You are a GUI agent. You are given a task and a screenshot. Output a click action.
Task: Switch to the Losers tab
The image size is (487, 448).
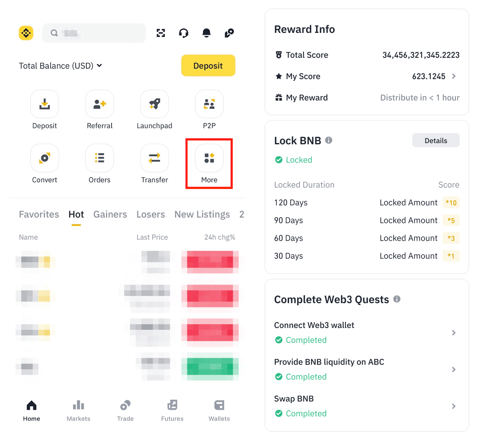click(151, 214)
